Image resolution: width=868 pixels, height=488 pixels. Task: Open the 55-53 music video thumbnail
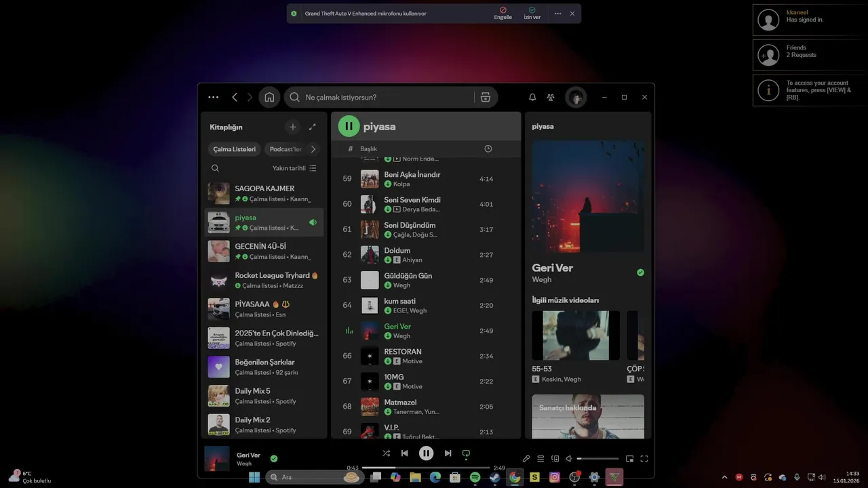(x=576, y=335)
